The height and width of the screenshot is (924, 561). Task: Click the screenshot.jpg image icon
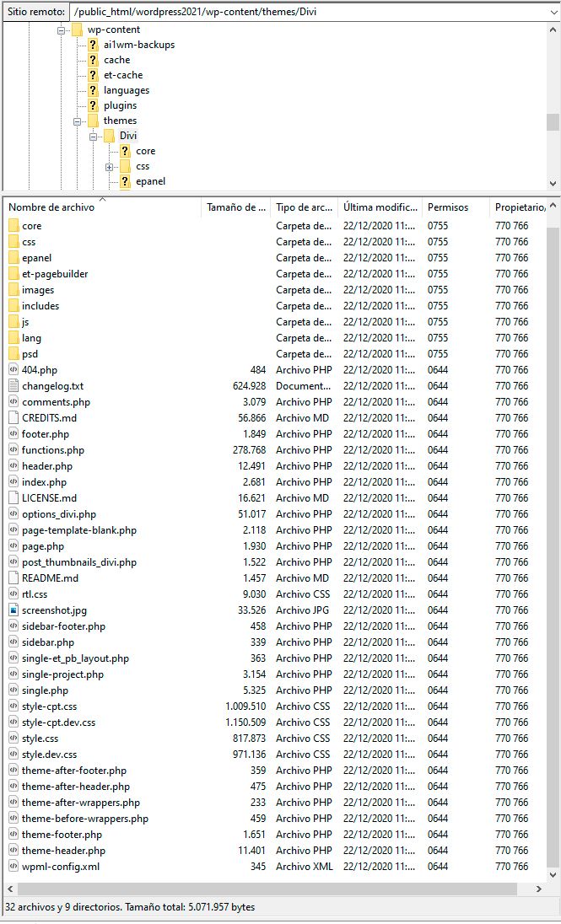14,610
